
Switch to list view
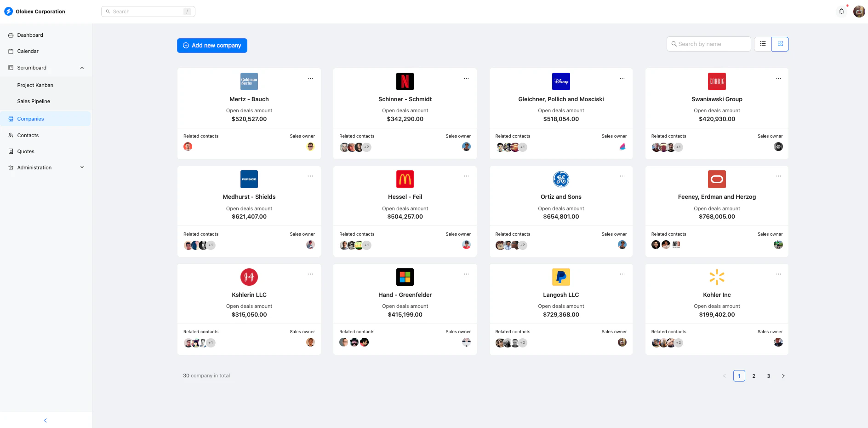click(x=763, y=44)
